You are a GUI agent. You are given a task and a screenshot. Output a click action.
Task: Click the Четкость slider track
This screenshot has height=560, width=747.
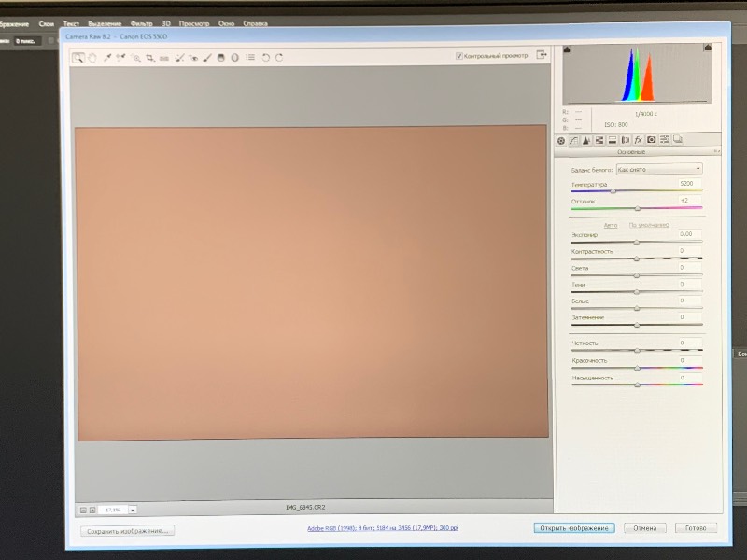coord(637,351)
